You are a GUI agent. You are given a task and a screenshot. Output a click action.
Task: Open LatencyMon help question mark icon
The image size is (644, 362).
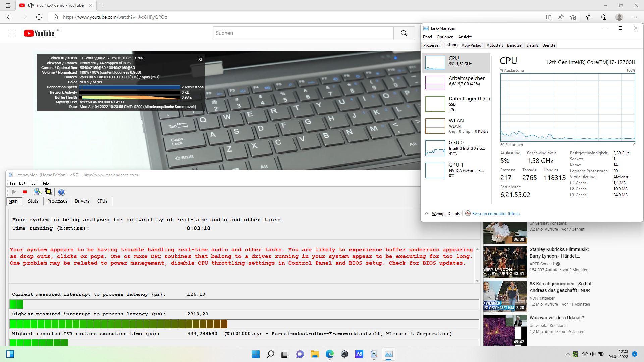coord(61,192)
